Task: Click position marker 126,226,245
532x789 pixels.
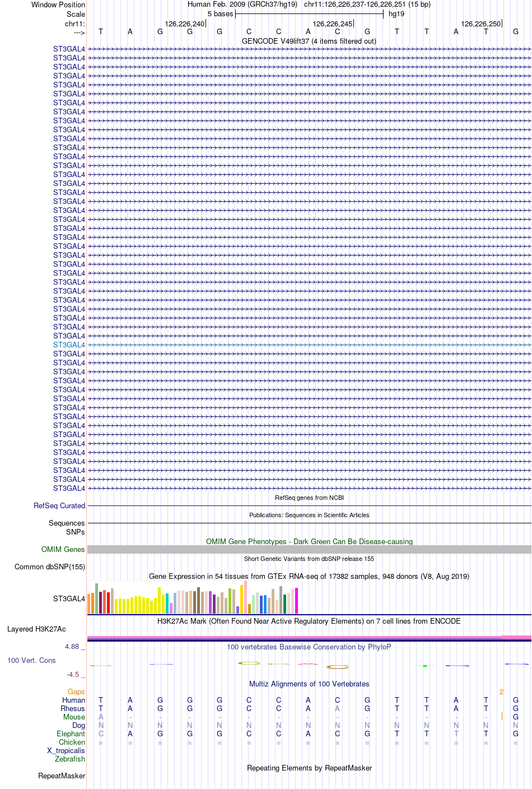Action: tap(333, 24)
